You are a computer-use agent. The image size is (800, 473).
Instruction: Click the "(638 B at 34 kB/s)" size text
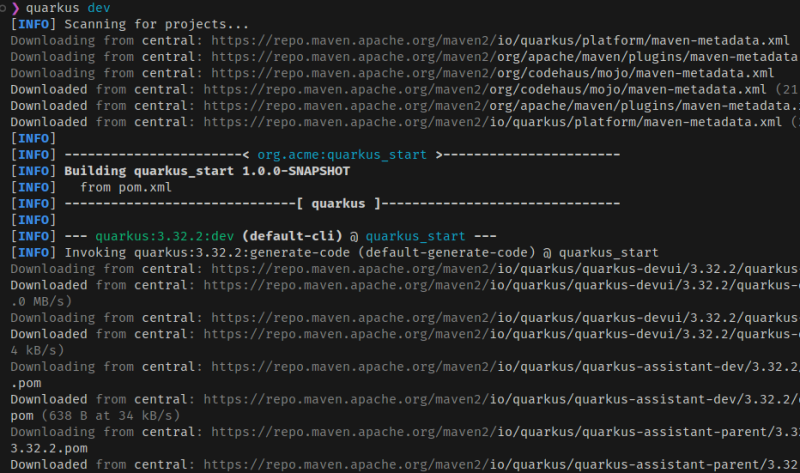coord(111,416)
